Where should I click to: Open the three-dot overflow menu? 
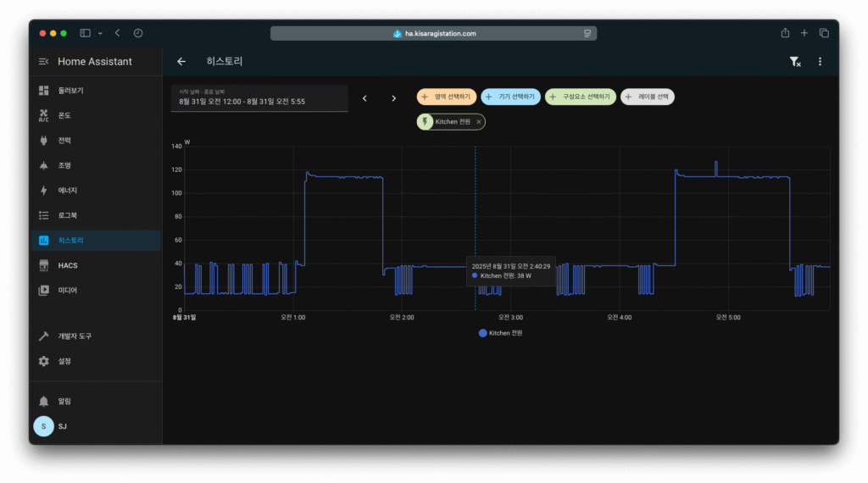pyautogui.click(x=820, y=62)
